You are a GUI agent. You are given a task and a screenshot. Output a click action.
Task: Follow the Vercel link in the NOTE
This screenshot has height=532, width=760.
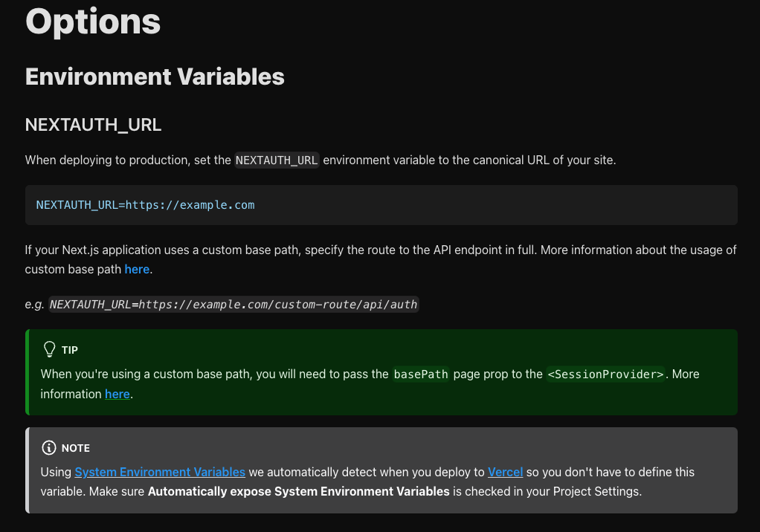coord(505,472)
